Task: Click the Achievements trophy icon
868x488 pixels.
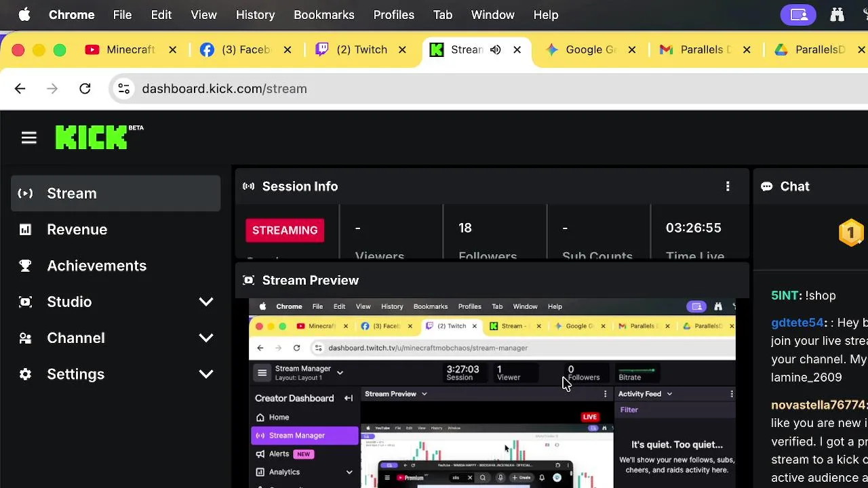Action: click(25, 266)
